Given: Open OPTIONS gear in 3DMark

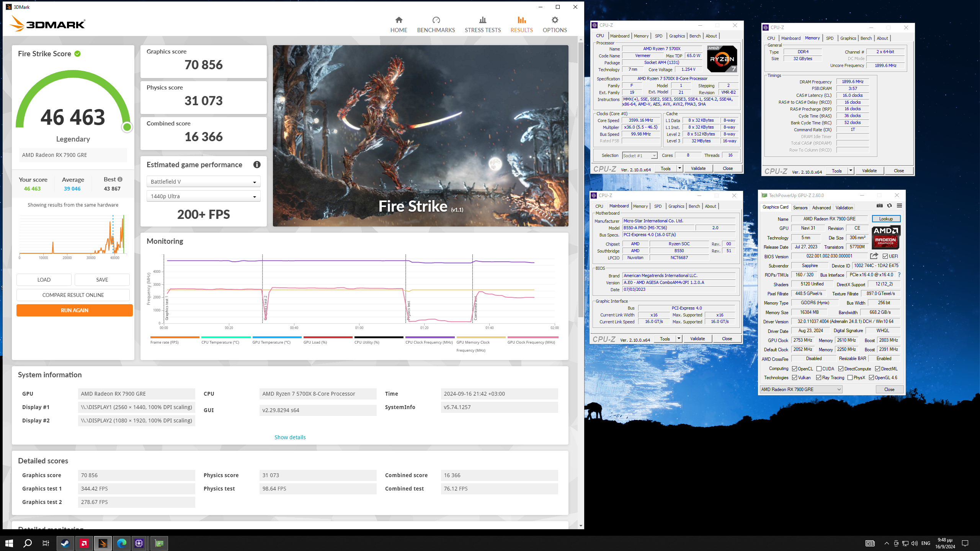Looking at the screenshot, I should [555, 24].
